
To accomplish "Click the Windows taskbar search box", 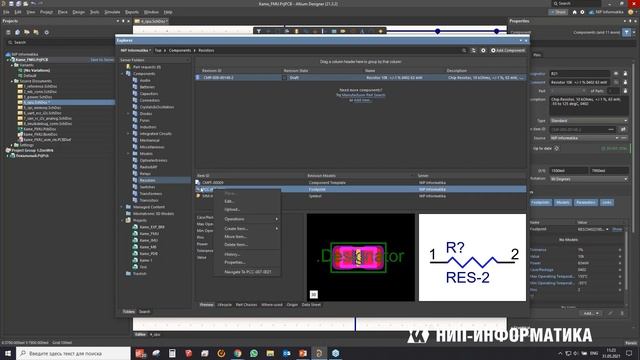I will pyautogui.click(x=73, y=353).
